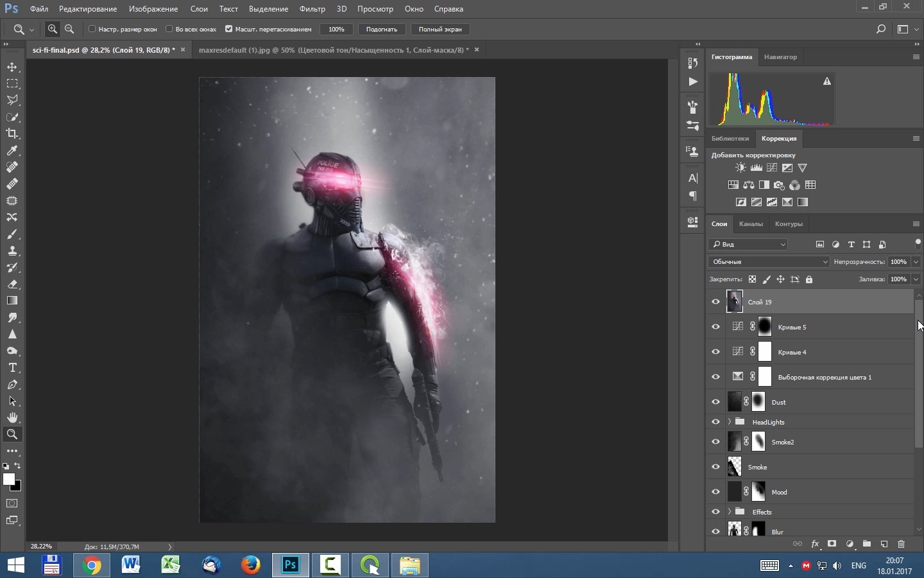The height and width of the screenshot is (578, 924).
Task: Expand the Effects layer group
Action: click(730, 512)
